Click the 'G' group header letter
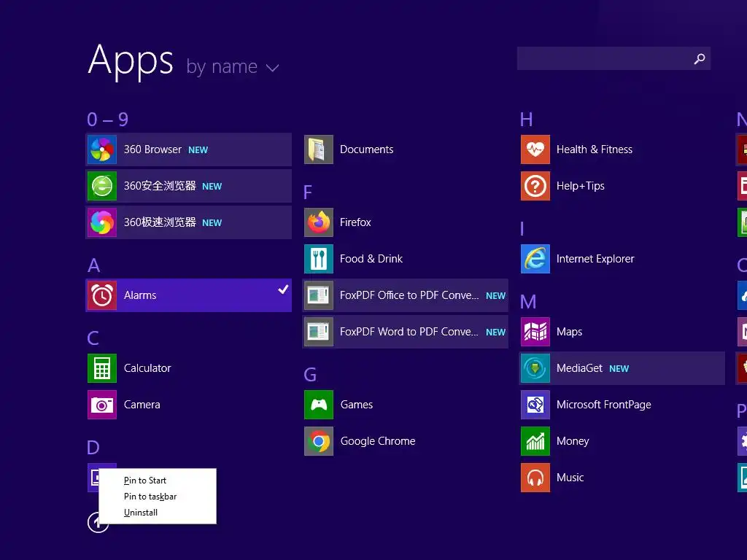The width and height of the screenshot is (747, 560). [310, 375]
